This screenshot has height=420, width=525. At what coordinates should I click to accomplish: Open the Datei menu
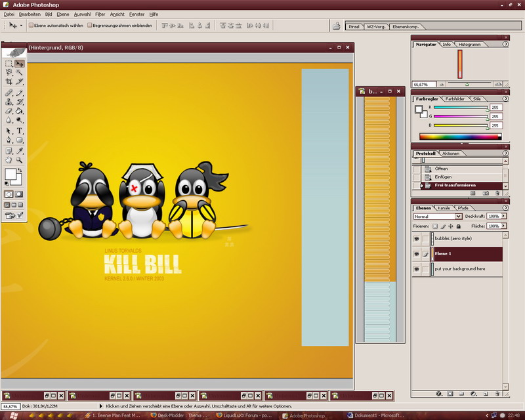(x=9, y=14)
